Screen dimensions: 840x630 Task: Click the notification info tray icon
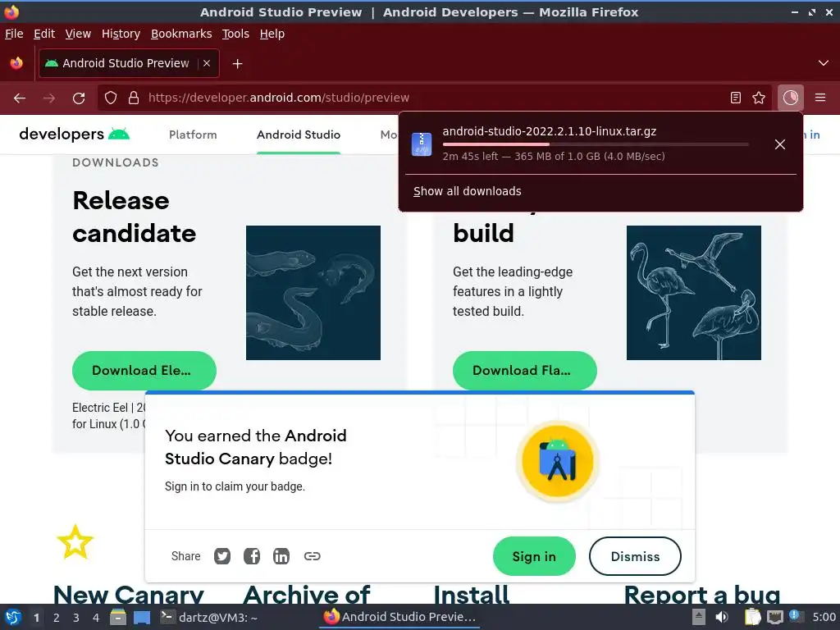point(796,616)
